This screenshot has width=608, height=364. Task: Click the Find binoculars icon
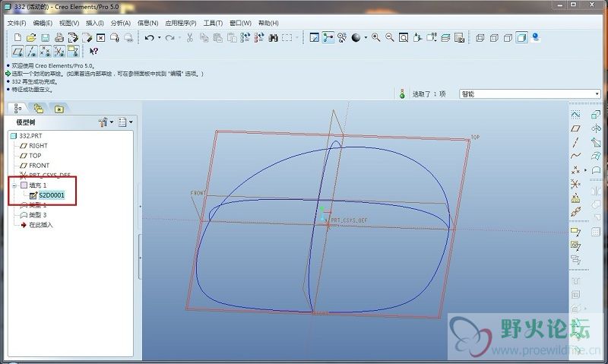(273, 37)
